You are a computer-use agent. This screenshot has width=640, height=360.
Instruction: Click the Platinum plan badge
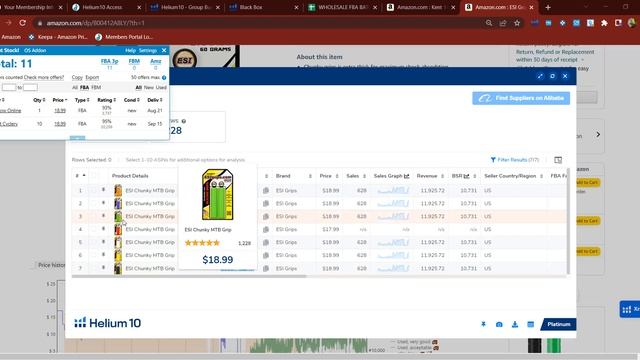(x=558, y=324)
